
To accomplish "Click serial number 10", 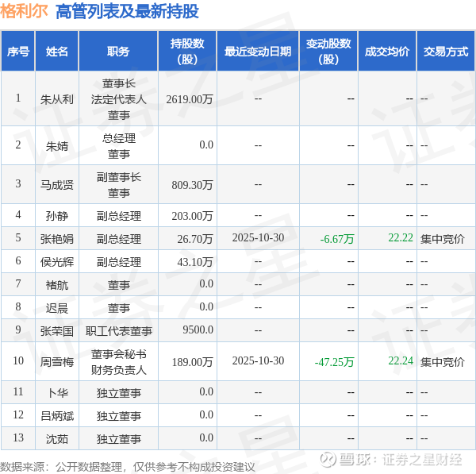I will pos(18,360).
